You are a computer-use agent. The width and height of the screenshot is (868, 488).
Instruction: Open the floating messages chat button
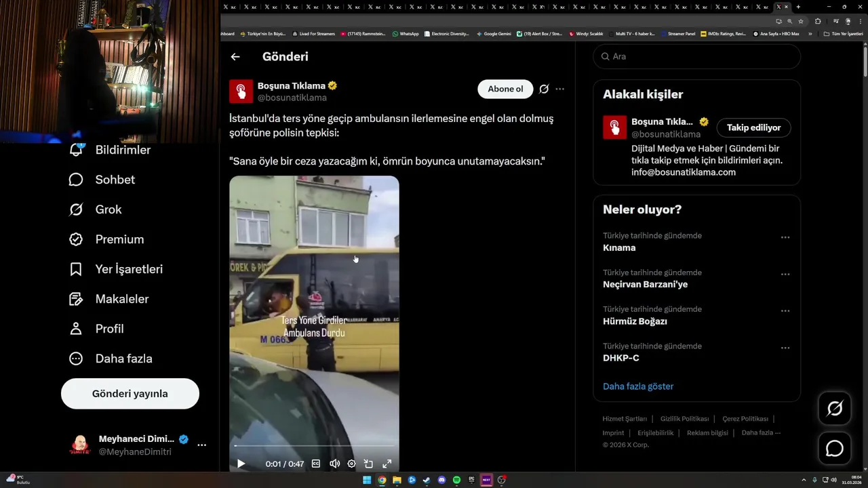tap(835, 449)
